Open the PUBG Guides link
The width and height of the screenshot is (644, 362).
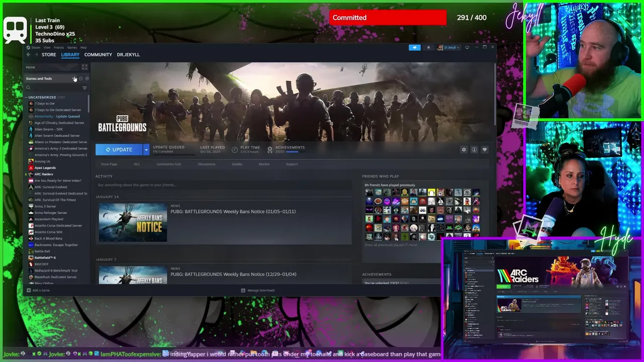pos(237,164)
